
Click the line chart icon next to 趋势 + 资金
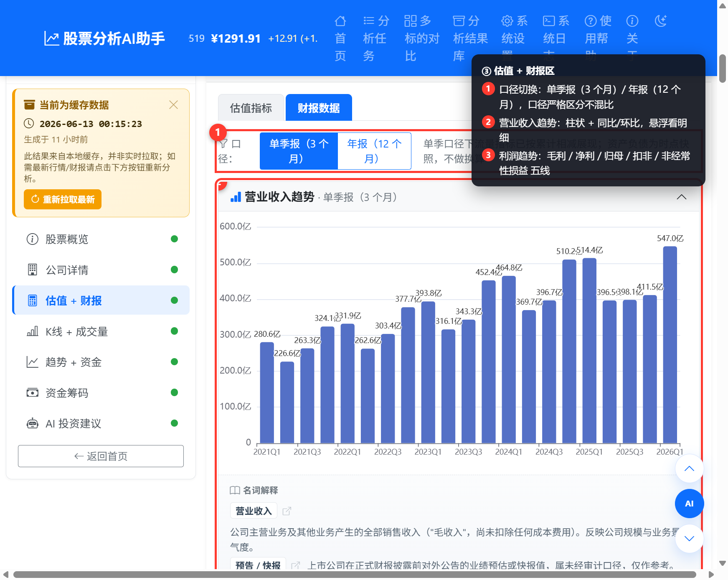pyautogui.click(x=33, y=362)
